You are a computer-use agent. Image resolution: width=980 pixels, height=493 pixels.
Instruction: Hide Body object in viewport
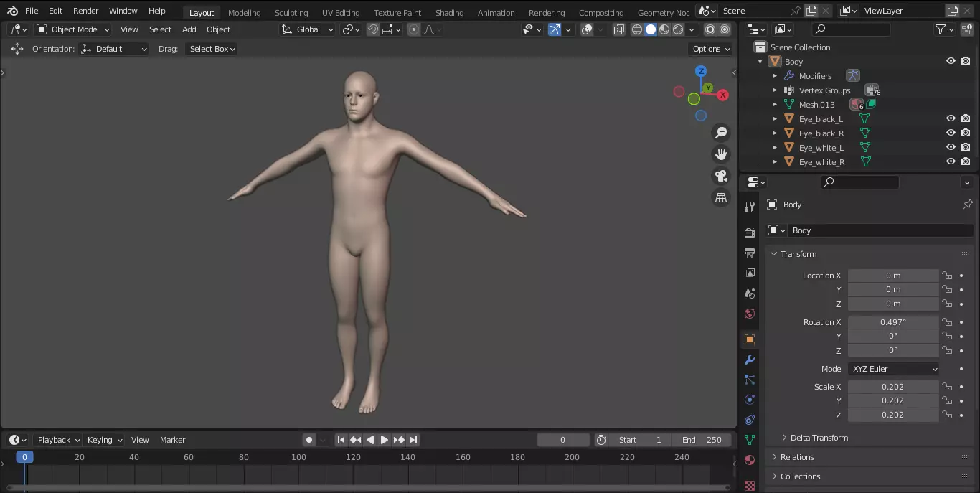coord(951,61)
